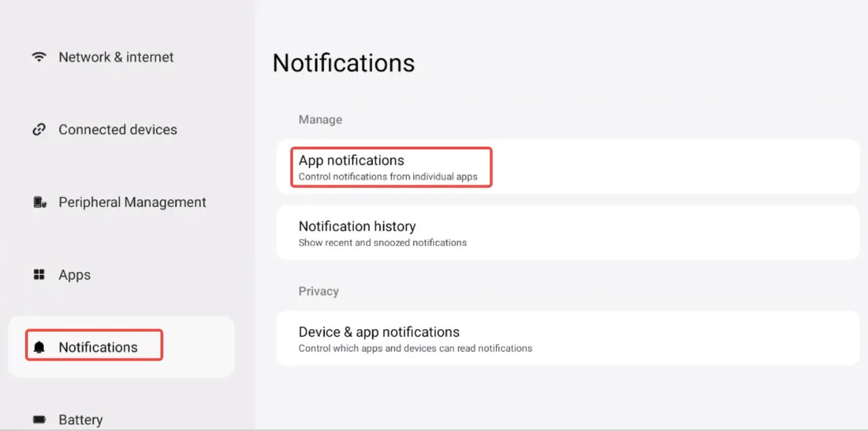Screen dimensions: 868x431
Task: Go to the Connected devices section
Action: coord(117,130)
